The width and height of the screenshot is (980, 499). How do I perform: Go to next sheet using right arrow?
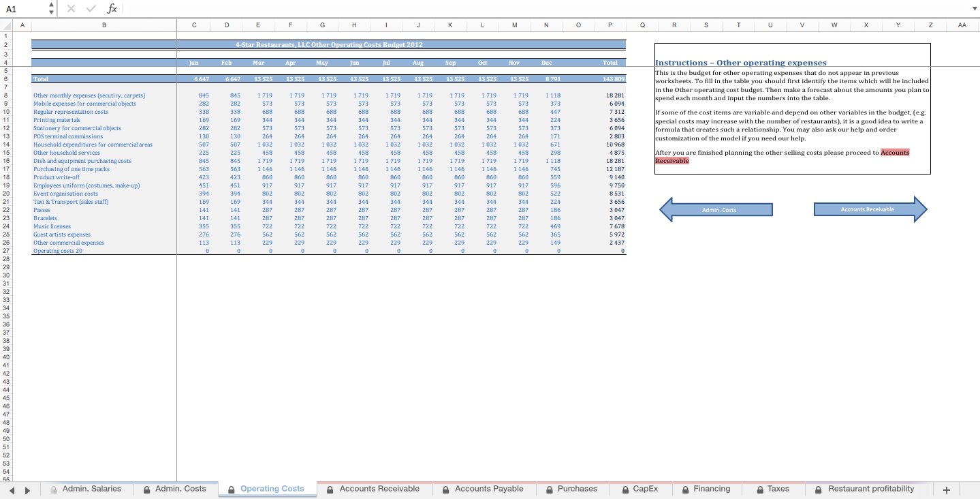click(x=27, y=489)
